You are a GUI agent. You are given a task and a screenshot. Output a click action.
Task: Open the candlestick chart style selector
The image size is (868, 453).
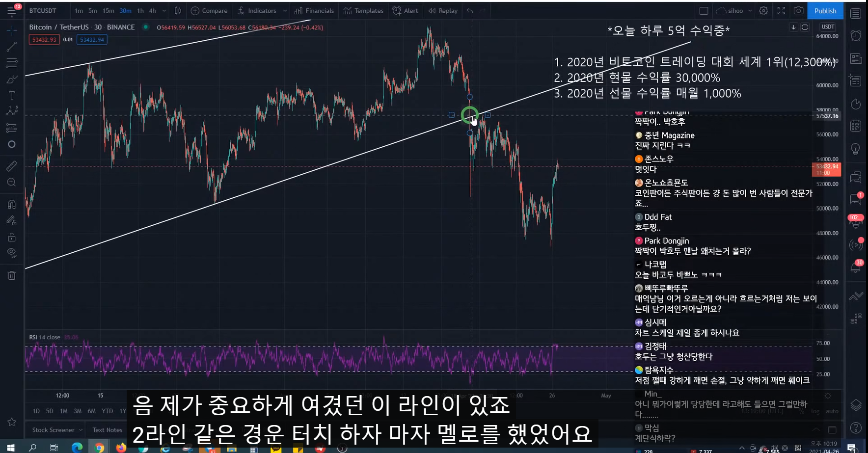(178, 11)
